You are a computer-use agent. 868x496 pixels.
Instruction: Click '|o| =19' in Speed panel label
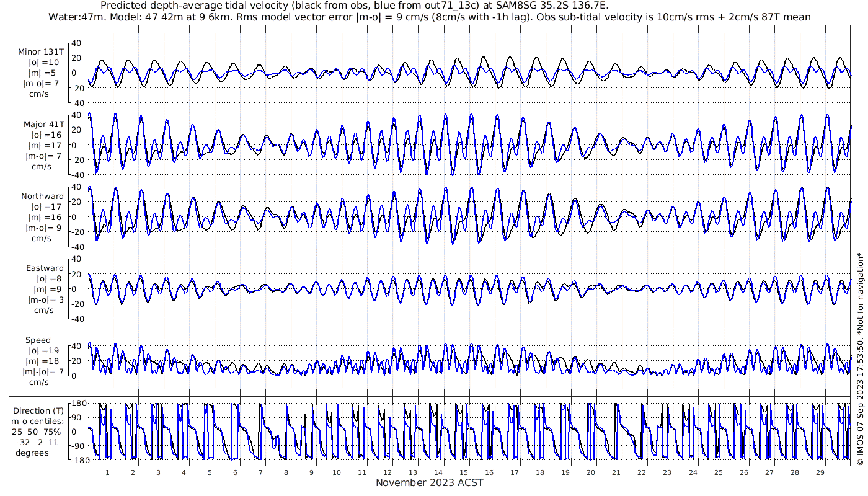click(45, 350)
